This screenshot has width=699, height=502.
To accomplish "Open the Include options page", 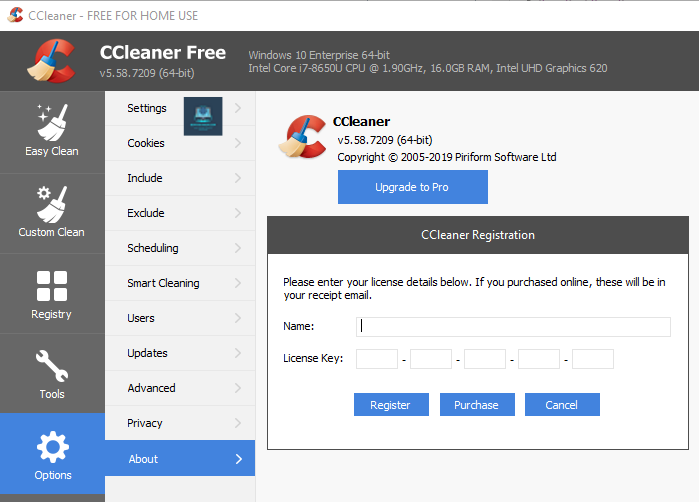I will coord(180,178).
